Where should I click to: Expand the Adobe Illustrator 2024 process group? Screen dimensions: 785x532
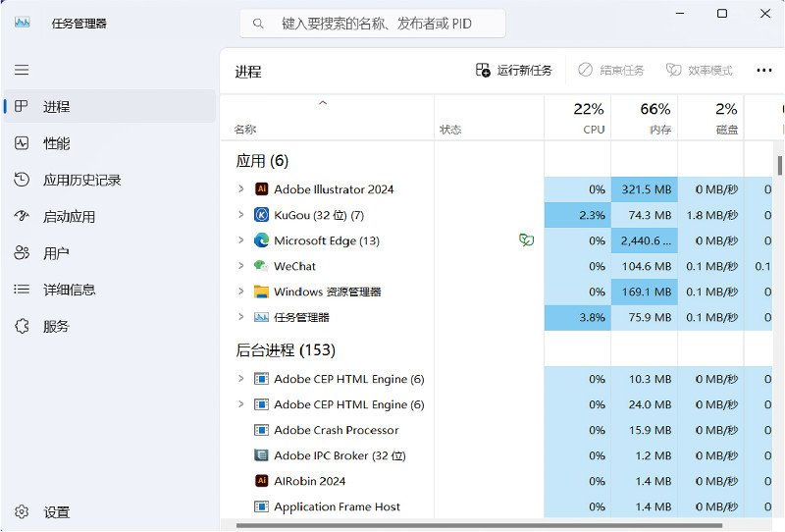[x=241, y=189]
